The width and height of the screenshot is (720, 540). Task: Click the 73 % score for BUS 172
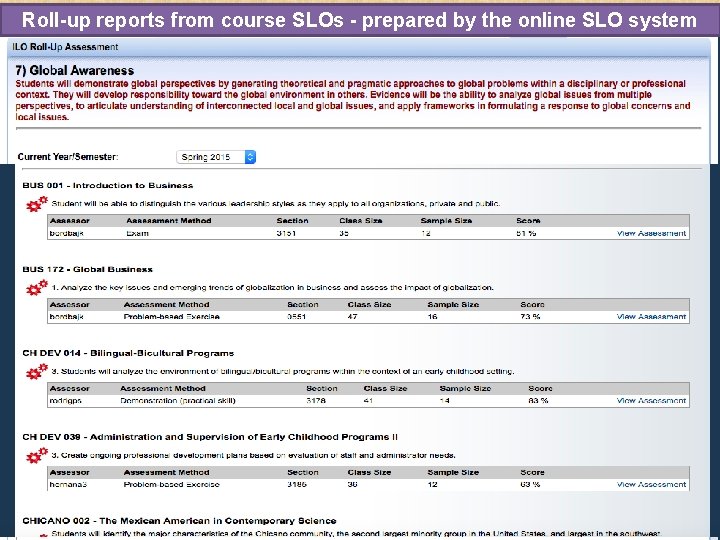click(530, 317)
